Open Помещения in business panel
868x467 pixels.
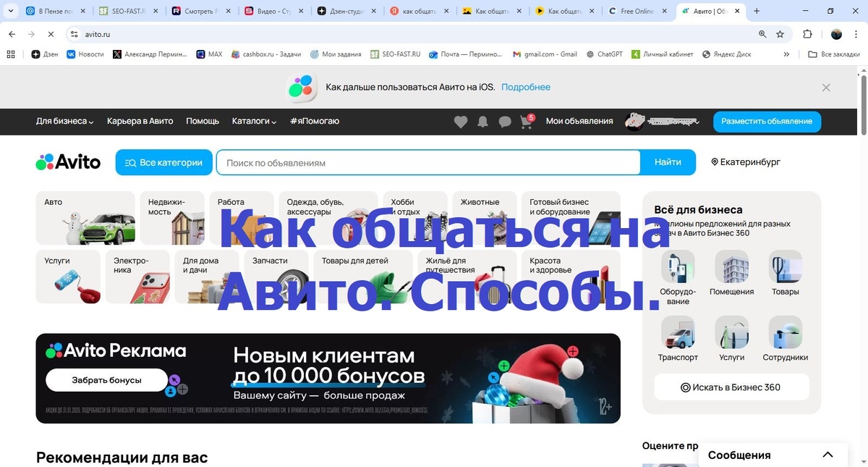tap(731, 274)
